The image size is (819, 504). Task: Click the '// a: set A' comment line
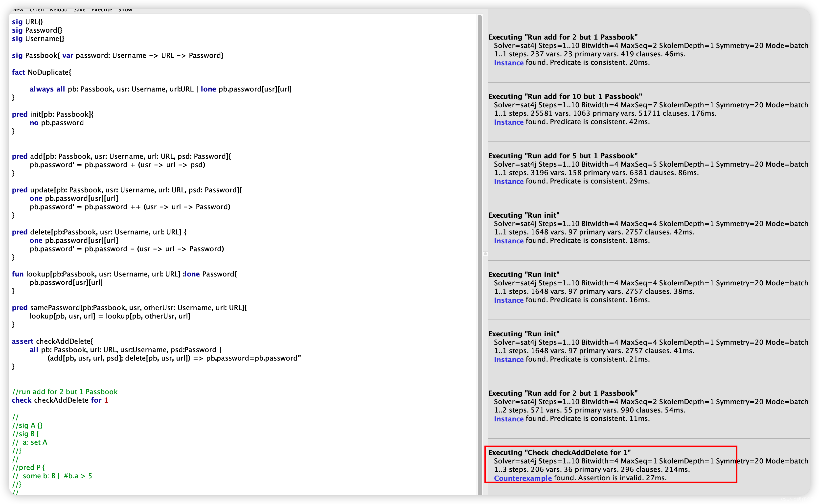(x=30, y=442)
